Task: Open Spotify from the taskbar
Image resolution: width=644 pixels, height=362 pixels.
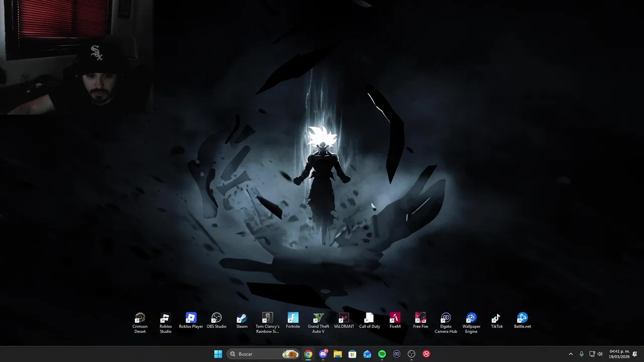Action: (x=382, y=354)
